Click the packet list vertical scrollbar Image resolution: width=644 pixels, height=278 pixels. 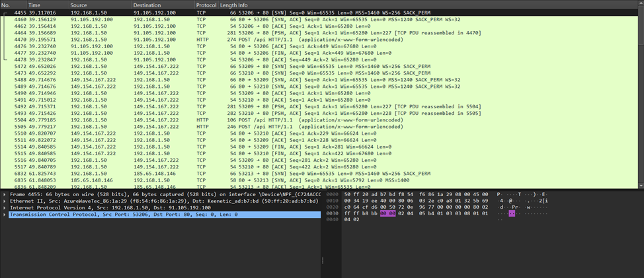[640, 99]
